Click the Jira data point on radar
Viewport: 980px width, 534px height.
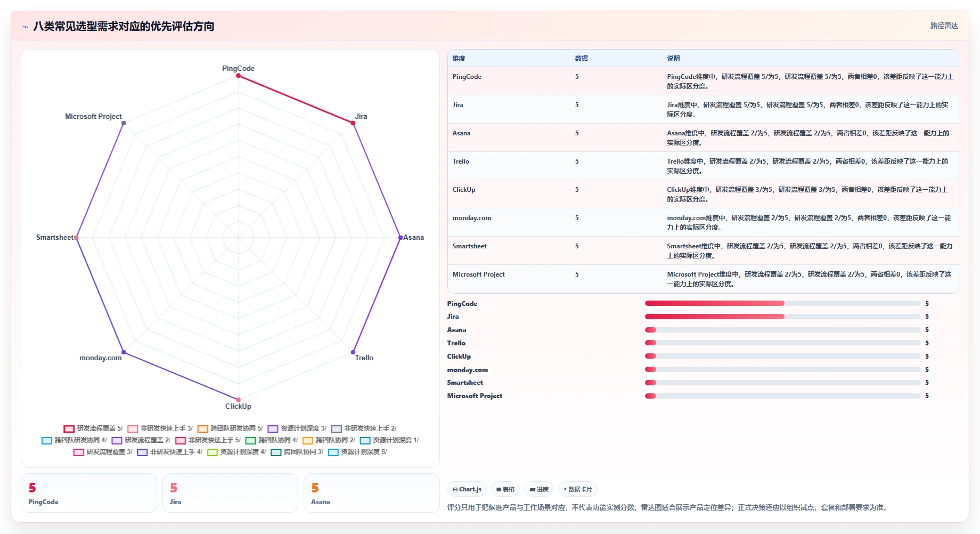353,123
